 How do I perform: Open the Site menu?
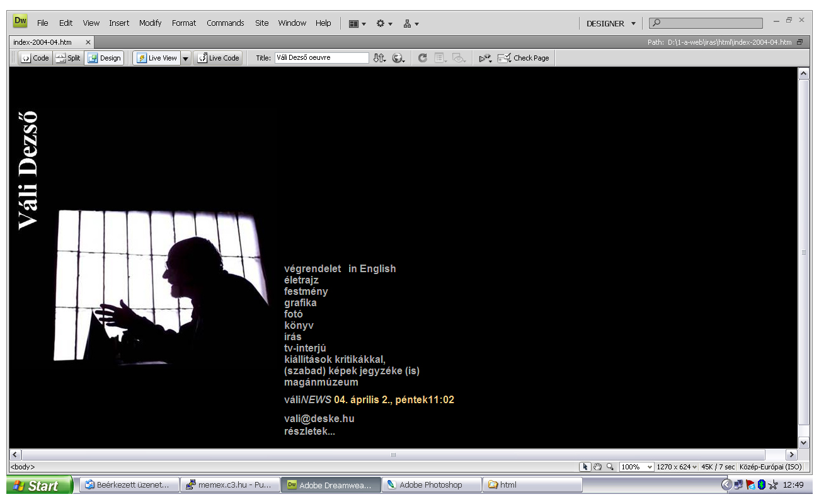click(262, 23)
